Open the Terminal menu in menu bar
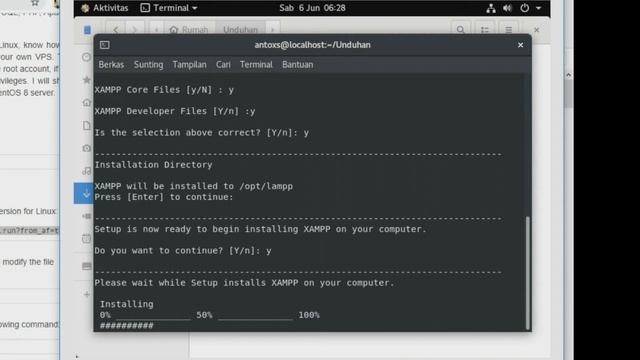The width and height of the screenshot is (640, 360). point(256,64)
